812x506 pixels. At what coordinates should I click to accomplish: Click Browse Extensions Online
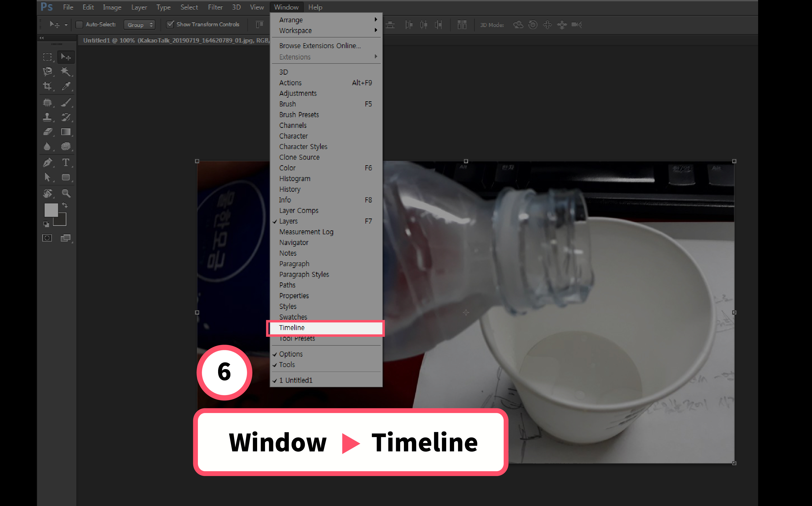click(320, 46)
